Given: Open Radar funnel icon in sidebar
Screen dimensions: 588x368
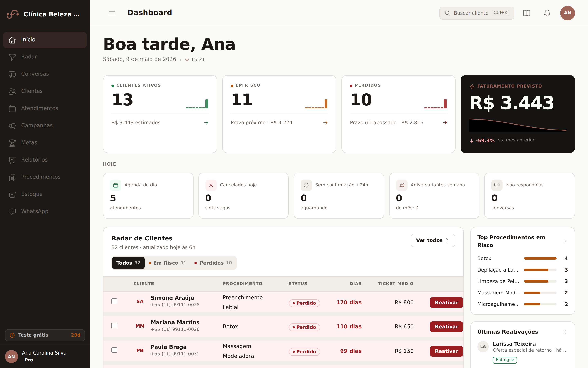Looking at the screenshot, I should point(12,57).
